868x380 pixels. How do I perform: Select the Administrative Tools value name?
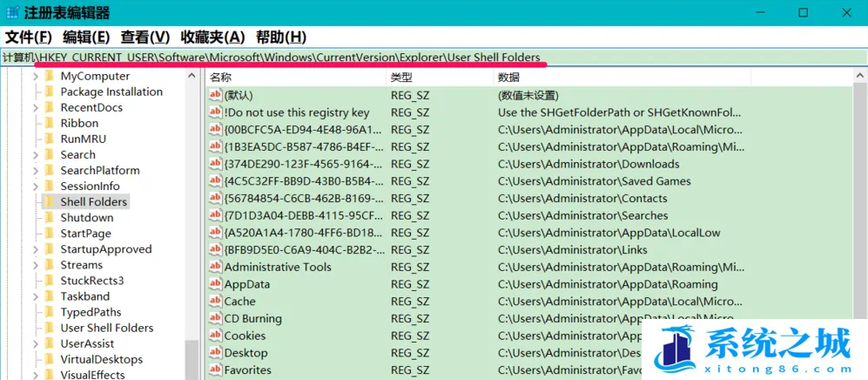278,267
